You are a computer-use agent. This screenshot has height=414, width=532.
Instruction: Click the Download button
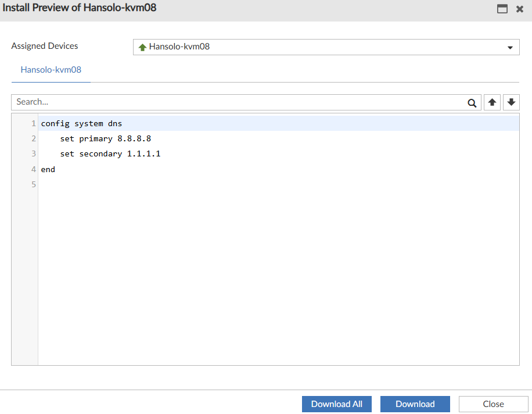(x=415, y=404)
